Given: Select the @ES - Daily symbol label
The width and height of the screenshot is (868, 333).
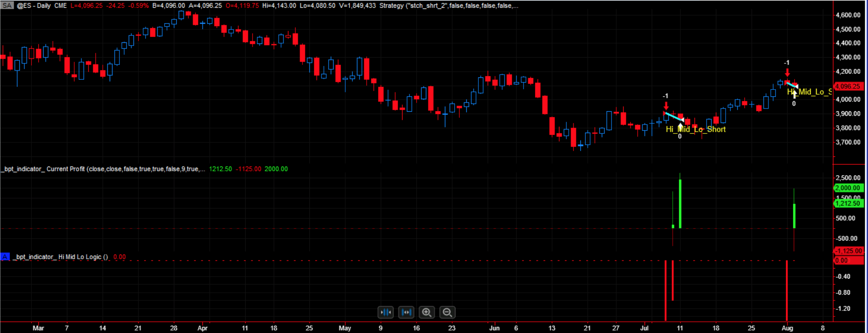Looking at the screenshot, I should [34, 6].
